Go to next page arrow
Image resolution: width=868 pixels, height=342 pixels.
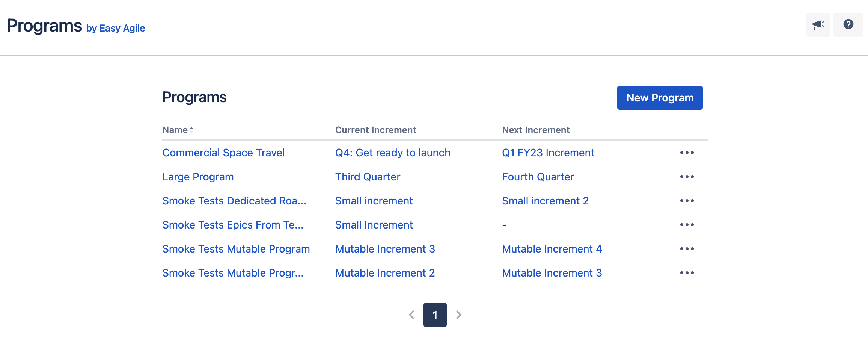pos(458,315)
